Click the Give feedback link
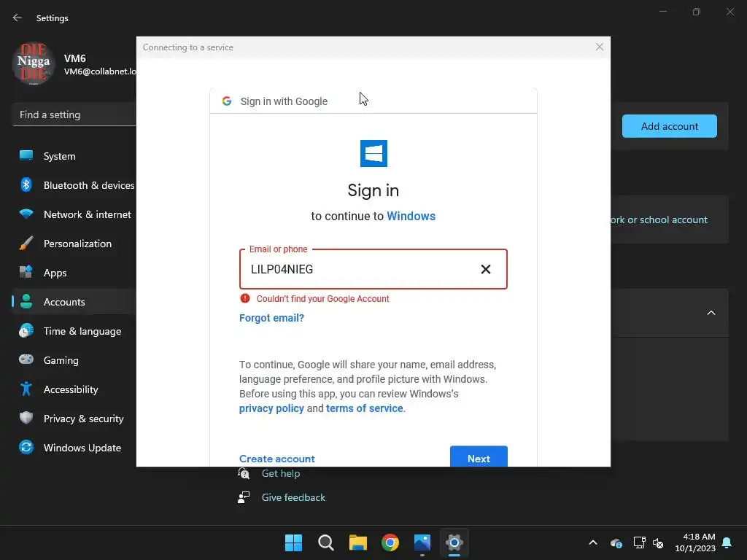This screenshot has height=560, width=747. pos(293,497)
